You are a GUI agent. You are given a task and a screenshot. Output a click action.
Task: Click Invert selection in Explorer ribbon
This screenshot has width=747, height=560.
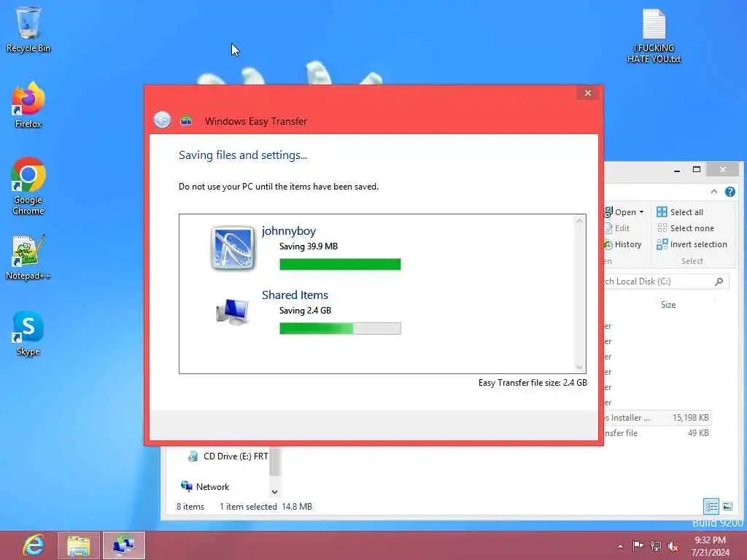point(692,244)
